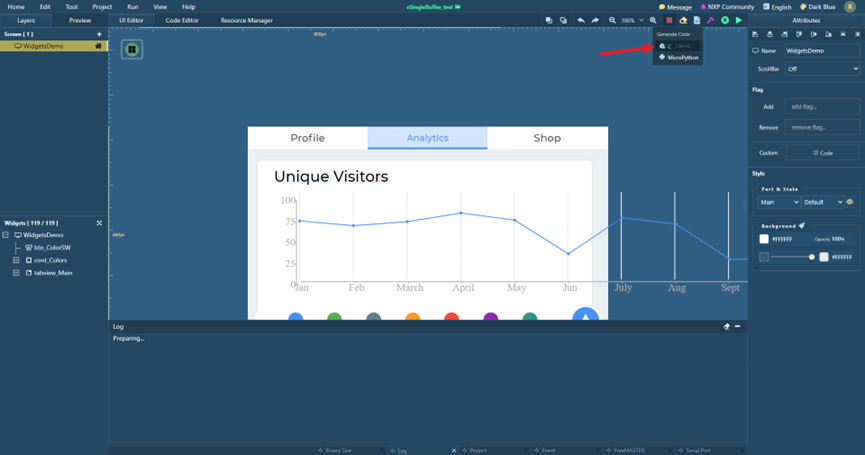
Task: Open the Run menu
Action: pyautogui.click(x=132, y=7)
